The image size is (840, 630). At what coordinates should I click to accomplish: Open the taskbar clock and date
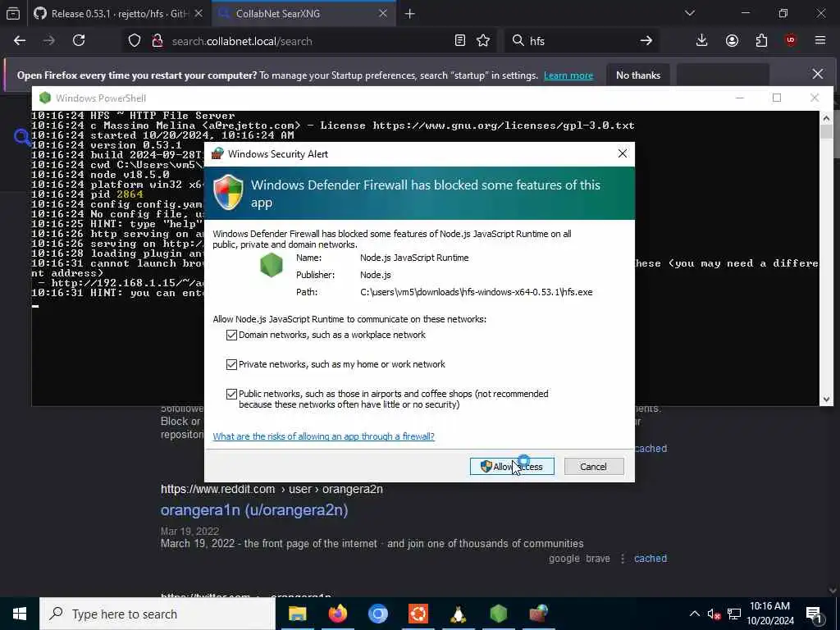[769, 614]
